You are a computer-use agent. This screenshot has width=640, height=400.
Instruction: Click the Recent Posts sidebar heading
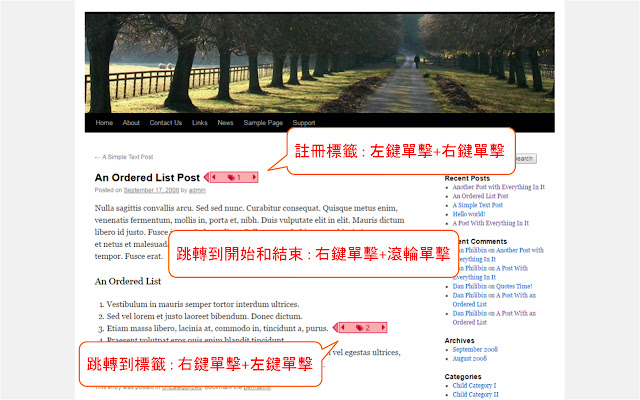coord(467,178)
